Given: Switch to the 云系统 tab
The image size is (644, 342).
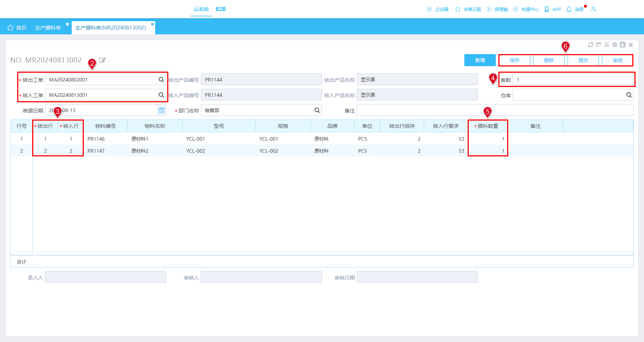Looking at the screenshot, I should pos(201,9).
